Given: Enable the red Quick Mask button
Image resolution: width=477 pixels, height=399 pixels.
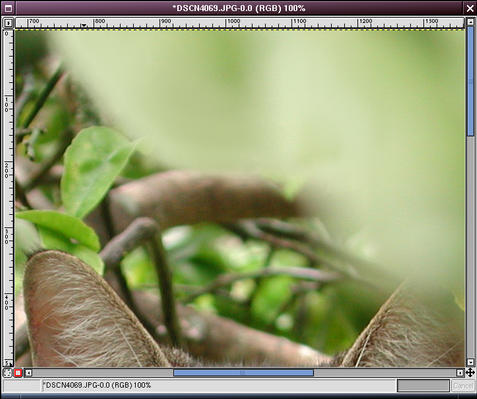Looking at the screenshot, I should (18, 373).
